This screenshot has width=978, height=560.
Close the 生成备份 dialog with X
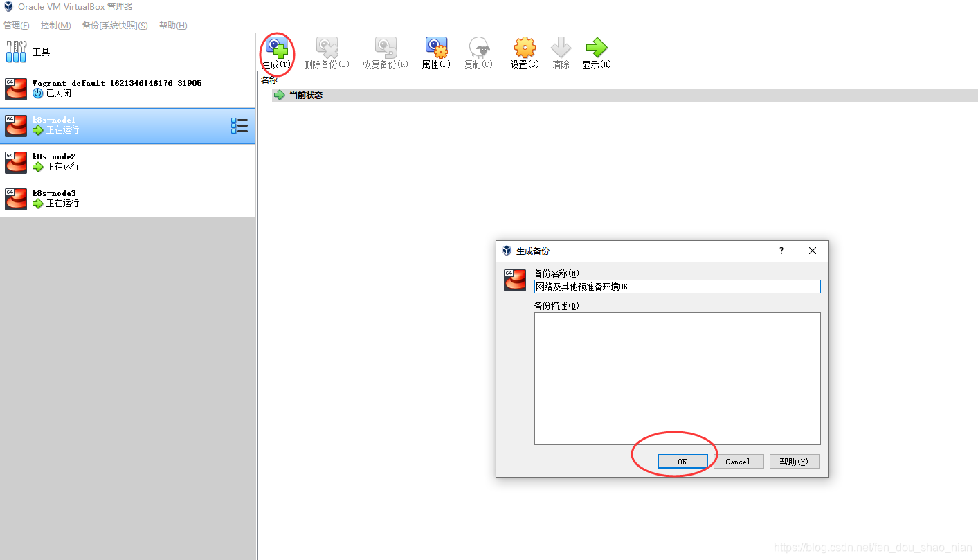pos(813,251)
